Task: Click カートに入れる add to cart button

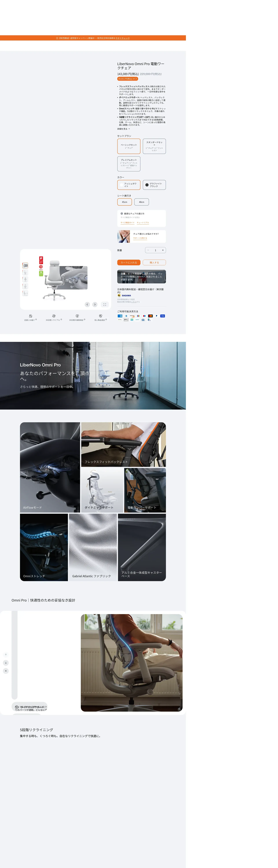Action: 129,262
